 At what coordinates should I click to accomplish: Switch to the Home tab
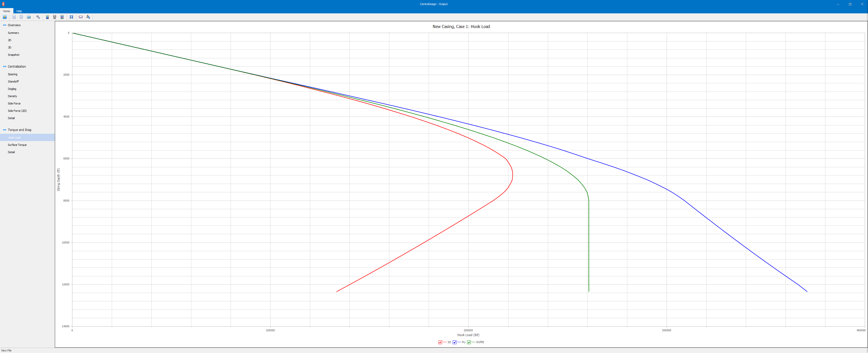coord(6,11)
